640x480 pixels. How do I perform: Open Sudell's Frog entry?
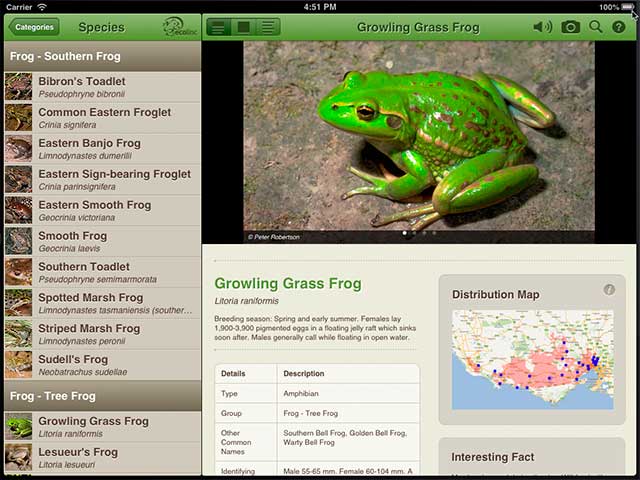(102, 365)
